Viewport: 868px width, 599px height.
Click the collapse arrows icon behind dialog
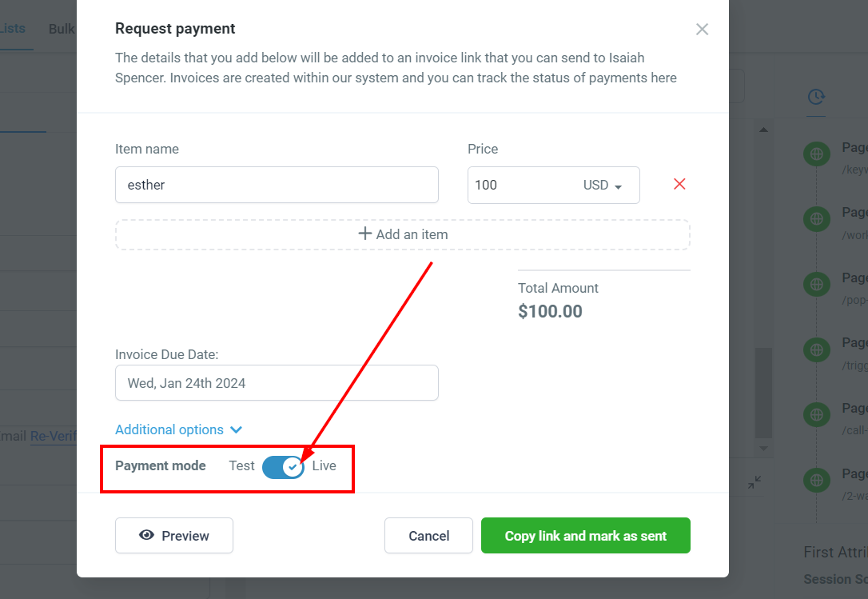click(x=755, y=482)
